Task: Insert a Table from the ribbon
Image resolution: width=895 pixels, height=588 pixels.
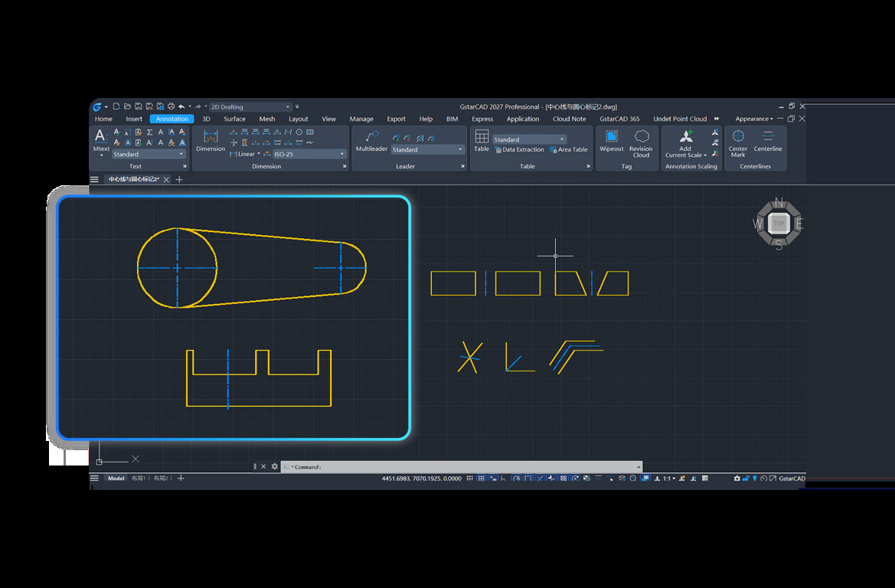Action: (x=482, y=141)
